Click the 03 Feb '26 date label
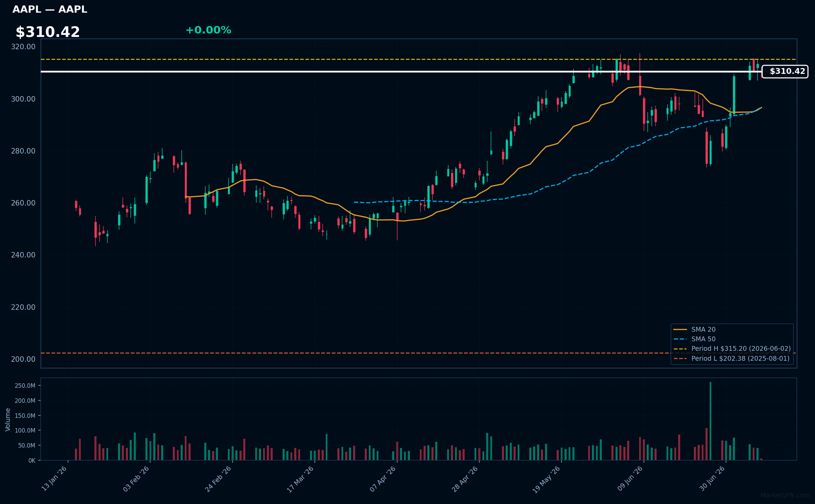Viewport: 815px width, 504px height. 136,479
